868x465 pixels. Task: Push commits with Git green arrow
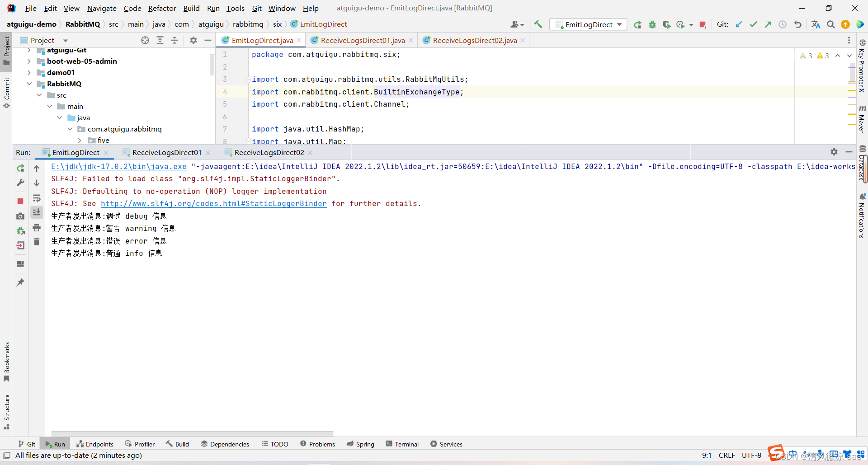pos(768,24)
